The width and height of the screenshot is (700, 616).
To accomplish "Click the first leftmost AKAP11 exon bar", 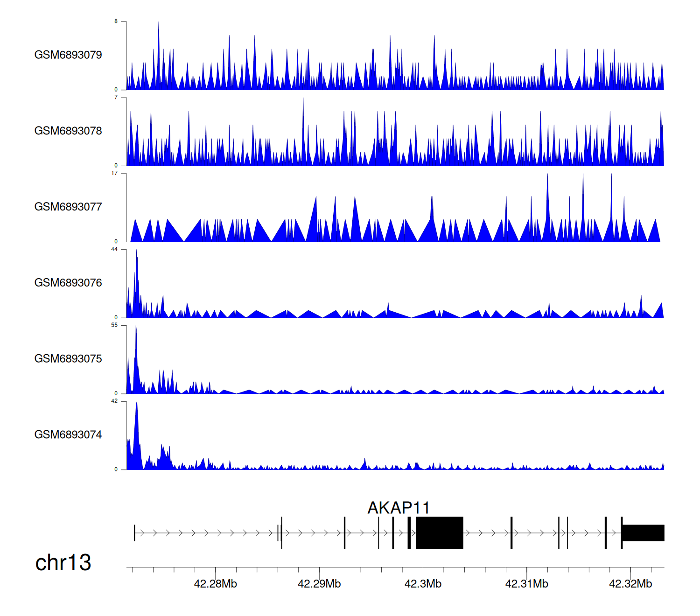I will click(x=134, y=533).
